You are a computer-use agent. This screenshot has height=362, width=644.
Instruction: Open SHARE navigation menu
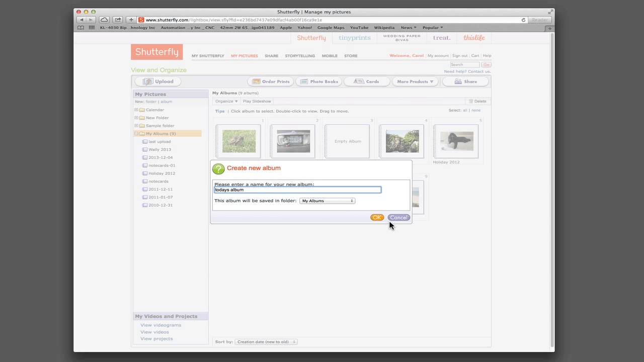tap(271, 56)
